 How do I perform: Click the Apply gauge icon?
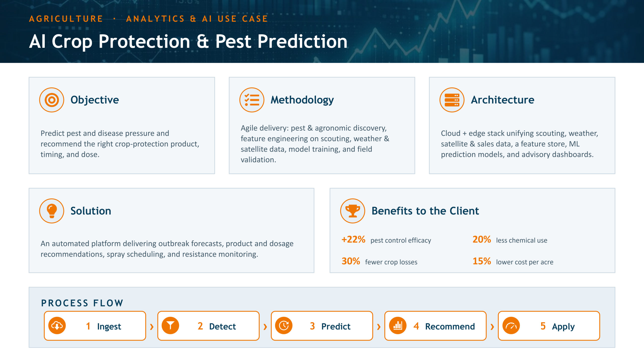[x=511, y=326]
